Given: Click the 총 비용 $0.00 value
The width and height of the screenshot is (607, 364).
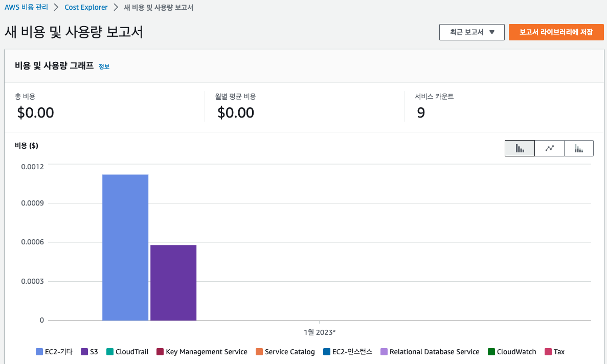Looking at the screenshot, I should tap(36, 112).
